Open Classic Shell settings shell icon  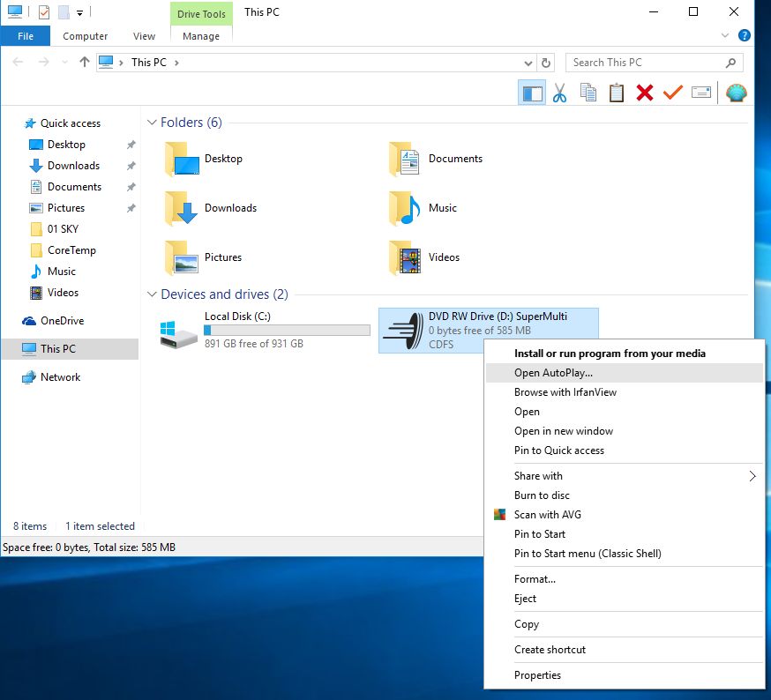[x=736, y=93]
